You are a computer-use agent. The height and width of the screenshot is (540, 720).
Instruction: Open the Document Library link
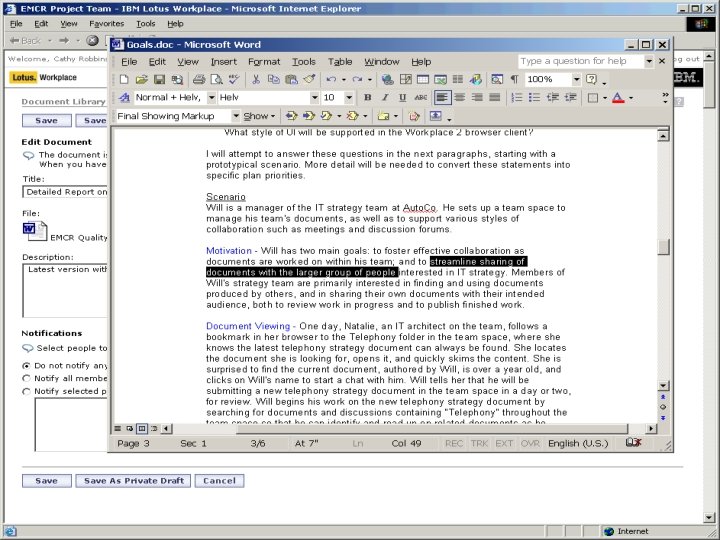[x=64, y=101]
